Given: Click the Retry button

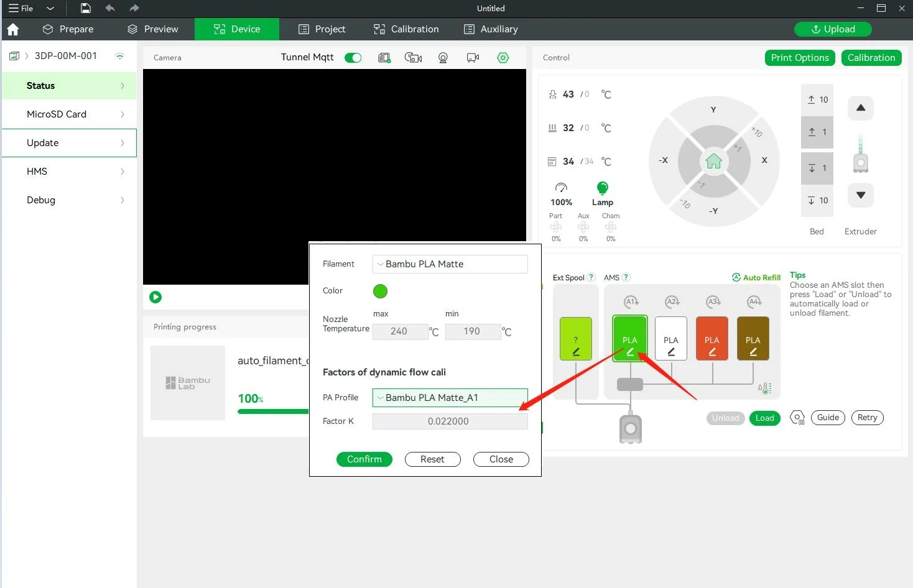Looking at the screenshot, I should click(867, 418).
